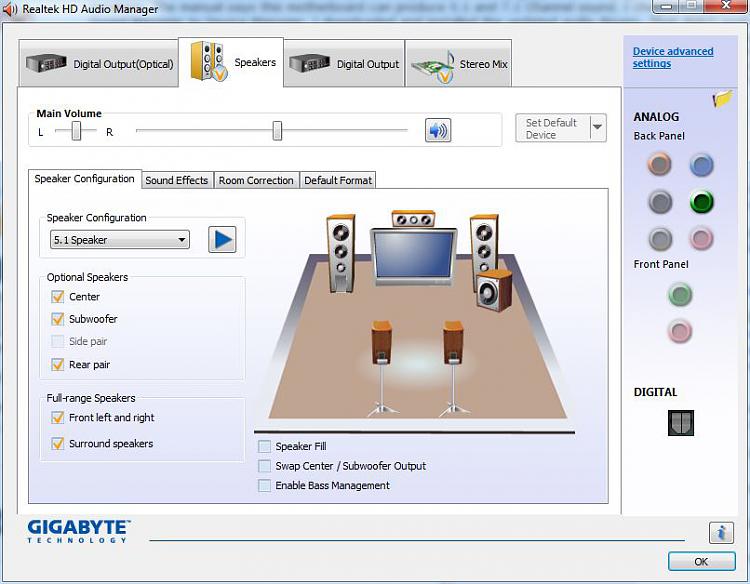The image size is (750, 584).
Task: Open connector settings folder icon
Action: pos(722,99)
